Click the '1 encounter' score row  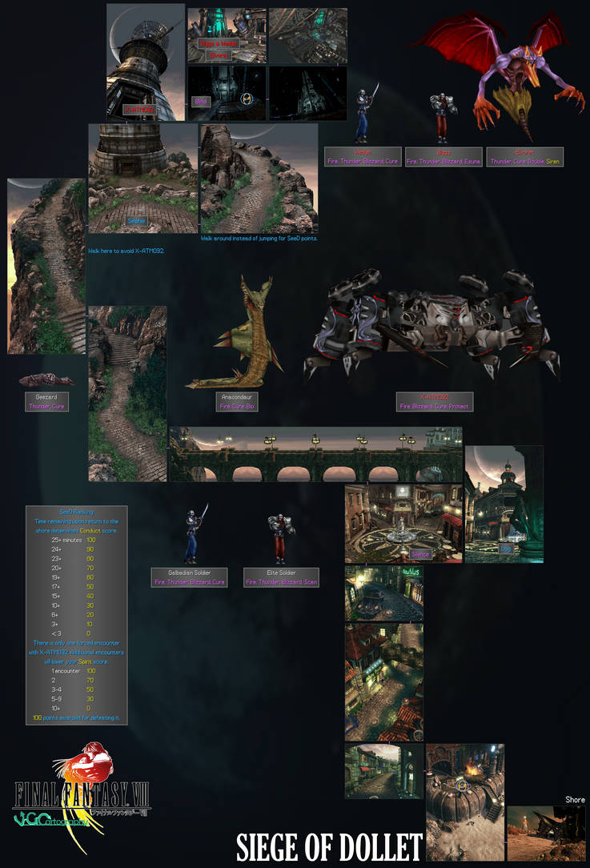(x=74, y=671)
